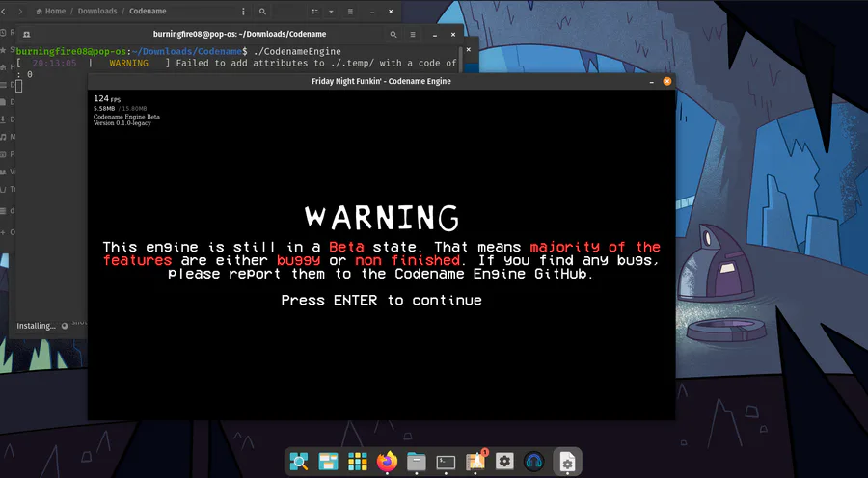Toggle list view in Files window

pos(314,11)
